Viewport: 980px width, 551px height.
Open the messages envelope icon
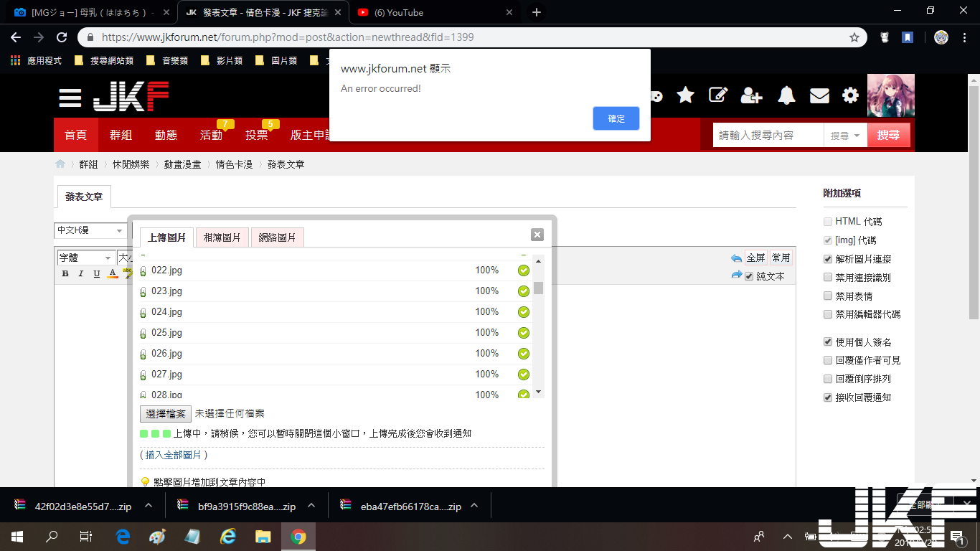(819, 95)
